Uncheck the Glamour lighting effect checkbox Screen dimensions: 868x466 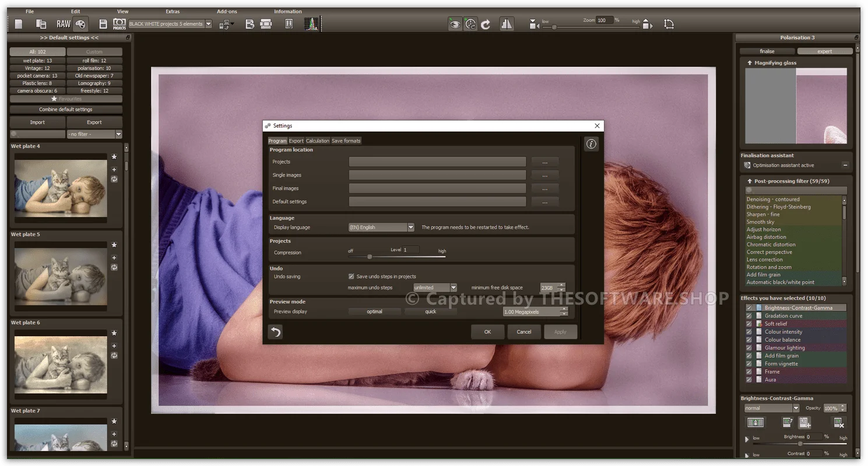click(749, 348)
